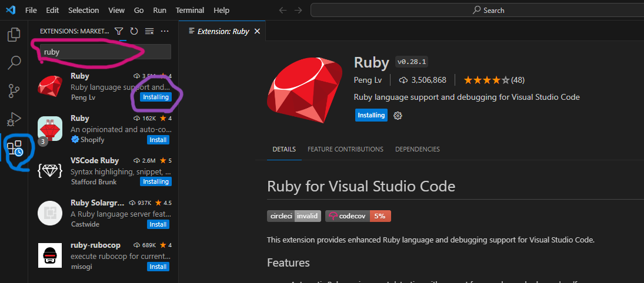Select Peng Lv Ruby gem icon in list

click(50, 86)
